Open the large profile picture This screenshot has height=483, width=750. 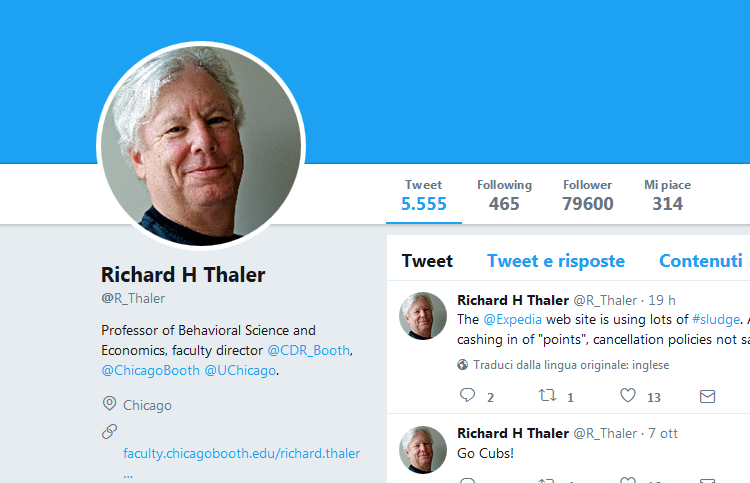coord(201,146)
